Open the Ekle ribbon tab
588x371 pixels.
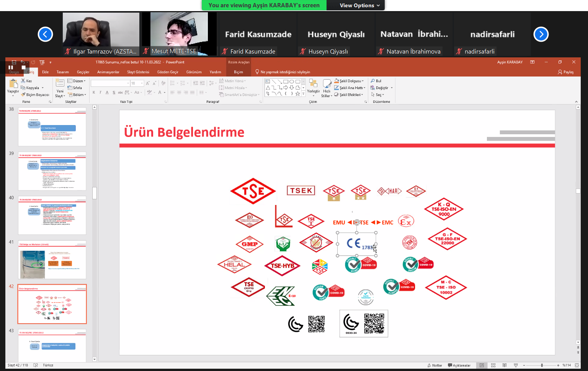tap(46, 72)
